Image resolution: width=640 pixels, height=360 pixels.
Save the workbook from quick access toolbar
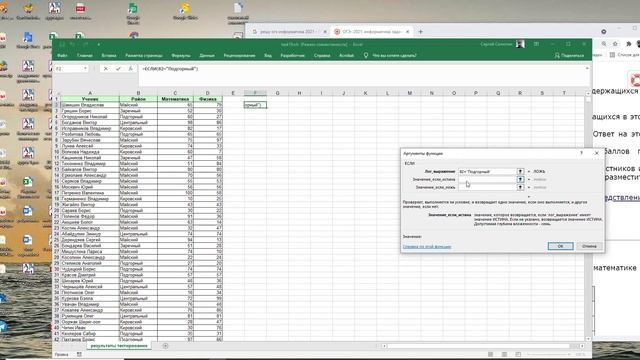tap(62, 44)
